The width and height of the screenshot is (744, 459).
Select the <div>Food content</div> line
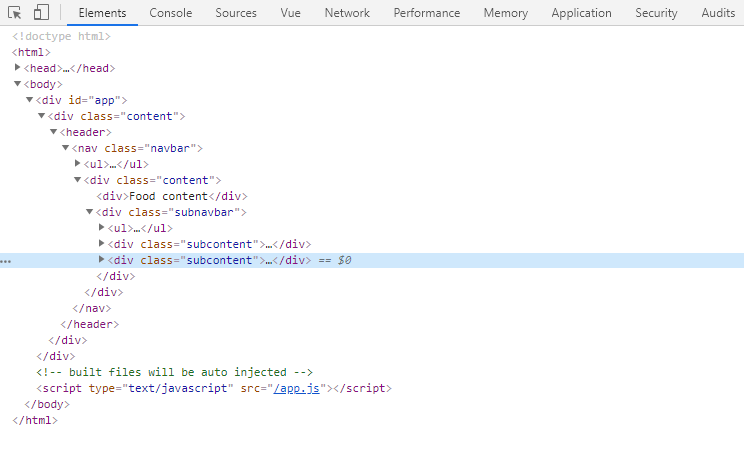click(x=172, y=197)
